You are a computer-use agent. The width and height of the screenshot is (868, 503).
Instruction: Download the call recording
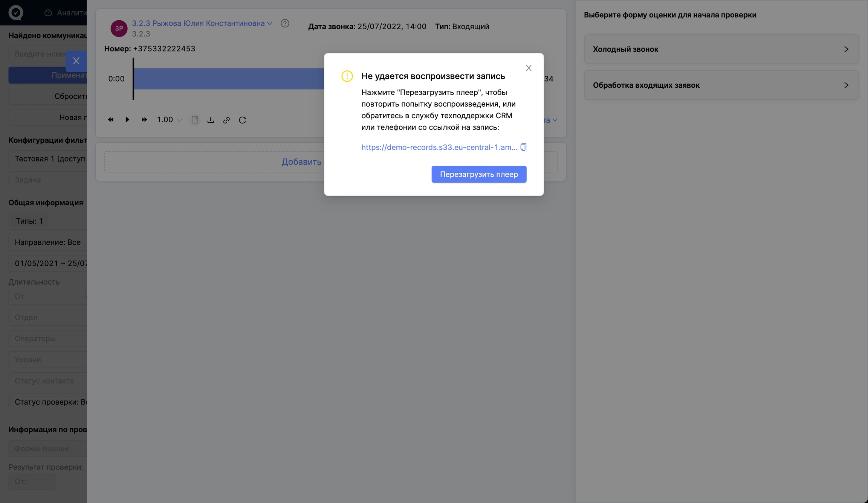tap(211, 120)
